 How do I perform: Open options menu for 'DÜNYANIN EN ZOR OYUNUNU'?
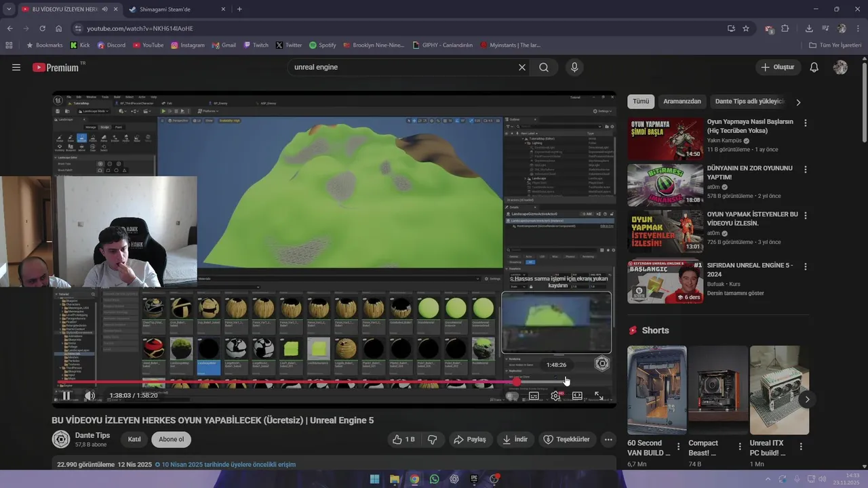[x=806, y=169]
